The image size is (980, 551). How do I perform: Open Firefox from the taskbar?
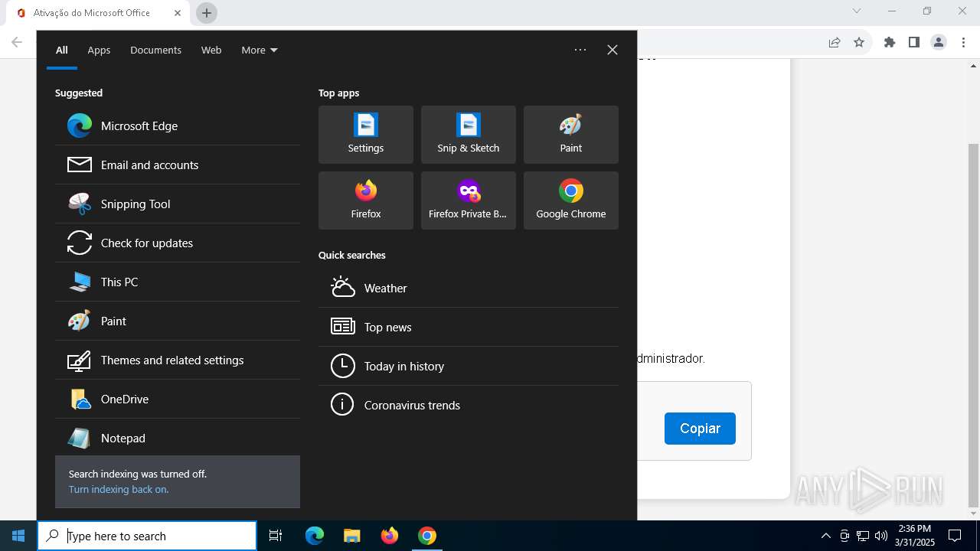click(390, 536)
